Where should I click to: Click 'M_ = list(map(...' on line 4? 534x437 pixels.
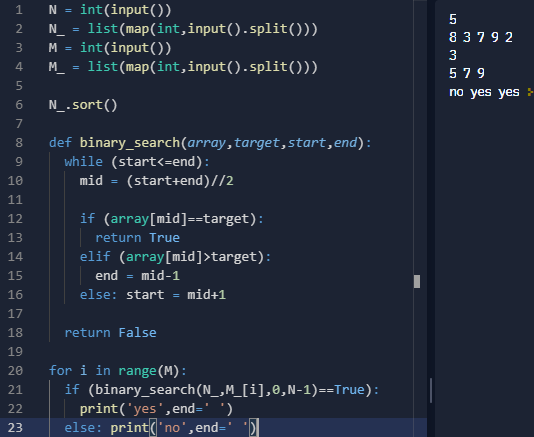point(183,67)
